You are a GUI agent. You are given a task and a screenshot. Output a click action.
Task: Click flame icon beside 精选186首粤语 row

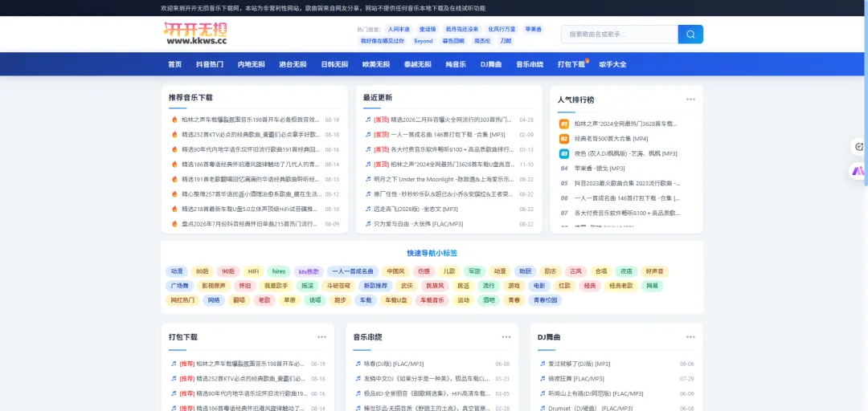click(x=174, y=165)
